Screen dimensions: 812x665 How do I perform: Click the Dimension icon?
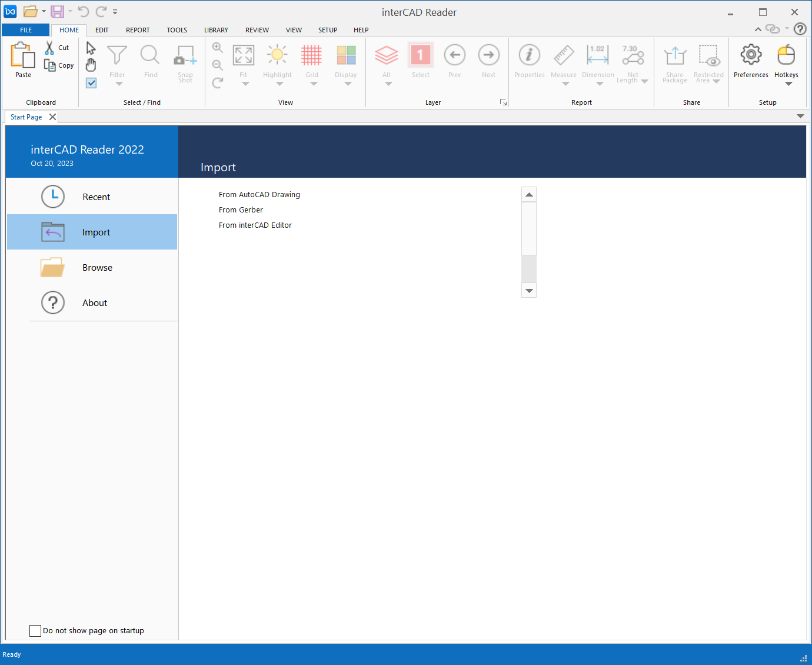tap(598, 55)
